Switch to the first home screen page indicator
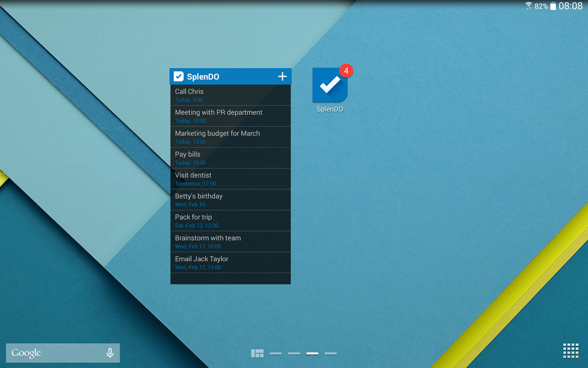 pyautogui.click(x=276, y=353)
